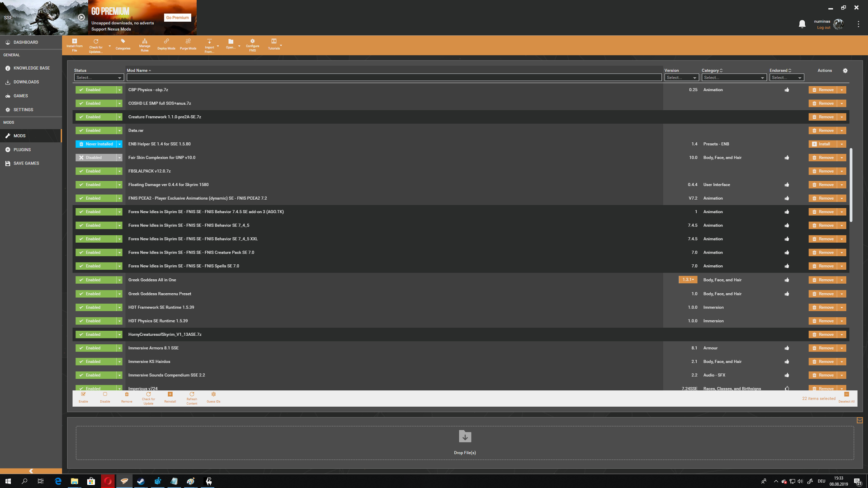Screen dimensions: 868x488
Task: Click endorse thumb for CBP Physics
Action: [787, 89]
